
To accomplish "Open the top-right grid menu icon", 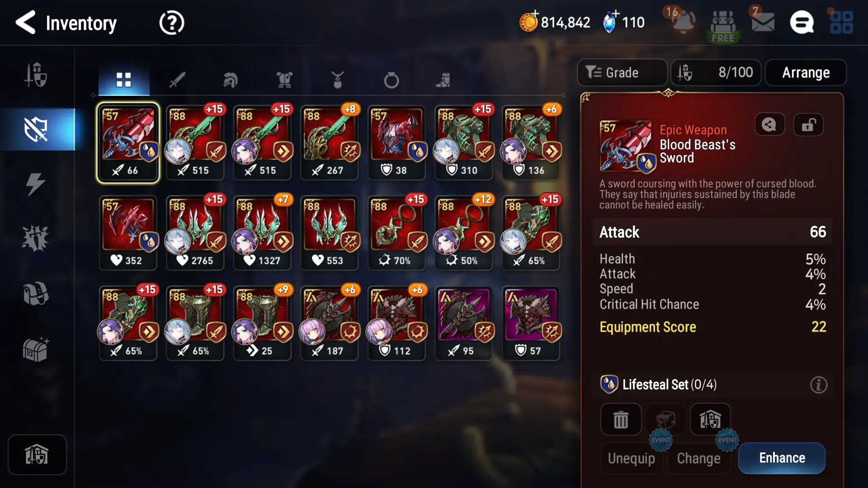I will 841,22.
